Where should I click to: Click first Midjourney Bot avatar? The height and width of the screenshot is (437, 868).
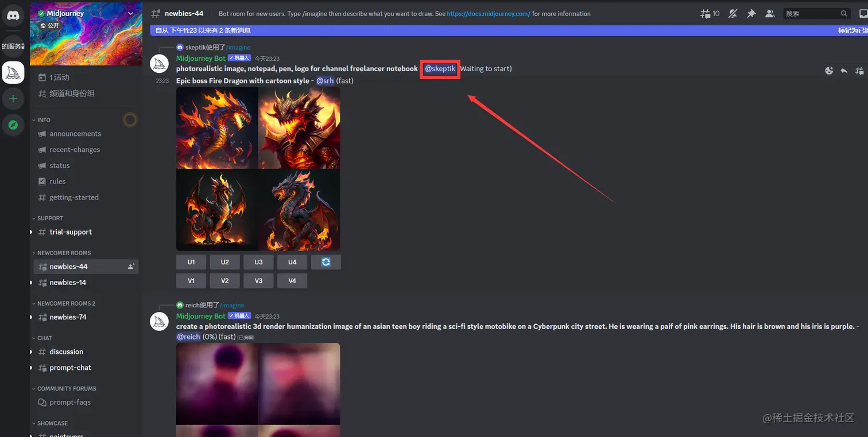coord(159,64)
